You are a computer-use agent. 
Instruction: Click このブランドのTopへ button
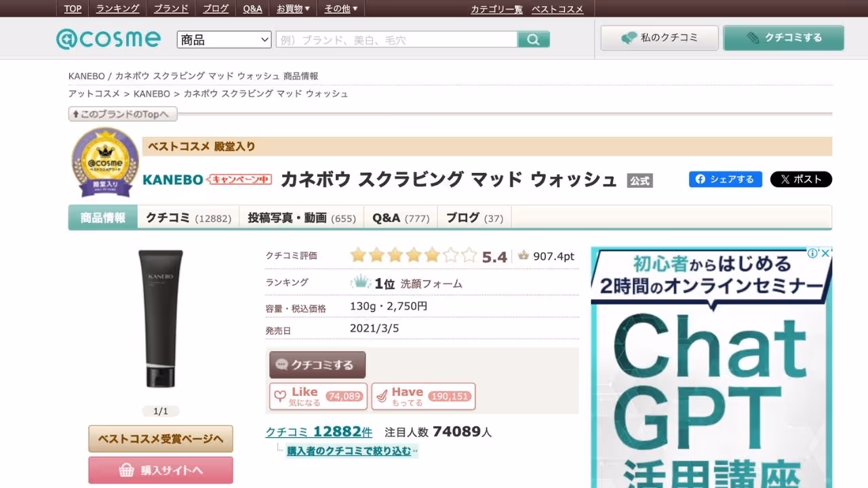click(x=123, y=114)
